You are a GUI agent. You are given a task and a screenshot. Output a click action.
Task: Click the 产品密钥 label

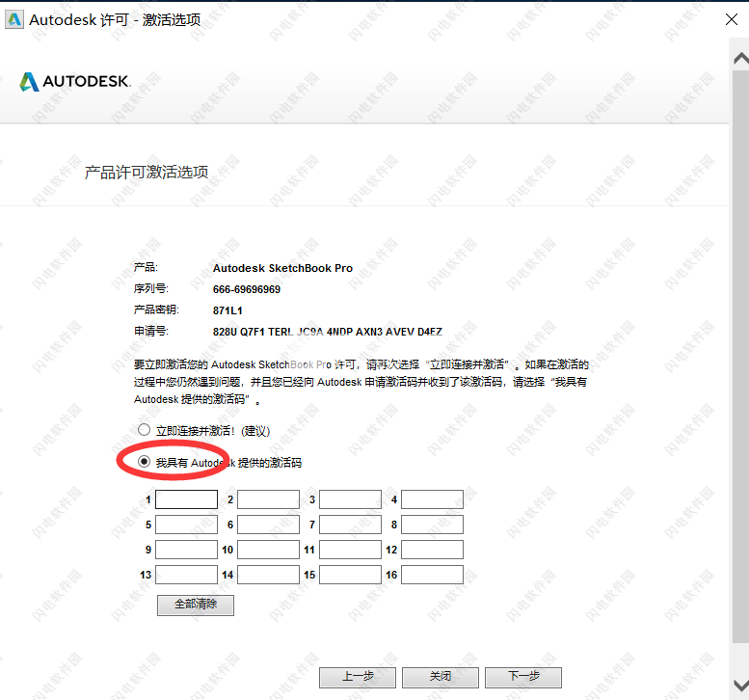(x=156, y=310)
